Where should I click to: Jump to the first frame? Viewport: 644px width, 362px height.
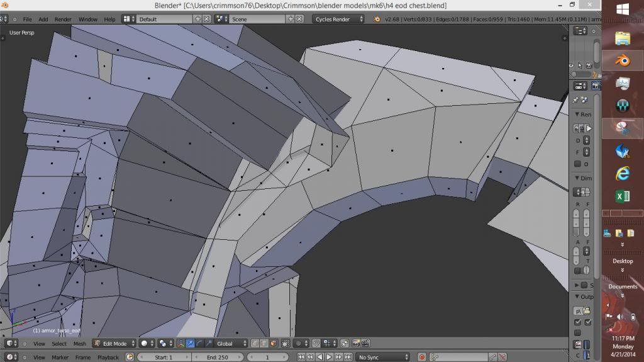301,357
